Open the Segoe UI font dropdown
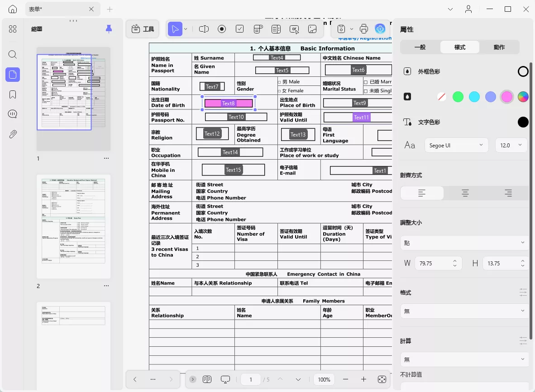The image size is (535, 392). pos(456,145)
